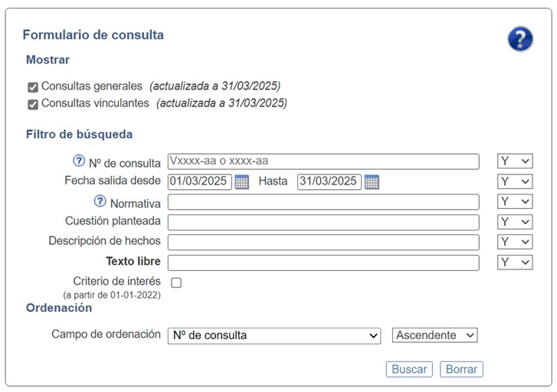The width and height of the screenshot is (557, 392).
Task: Open the main help icon at top right
Action: pos(520,38)
